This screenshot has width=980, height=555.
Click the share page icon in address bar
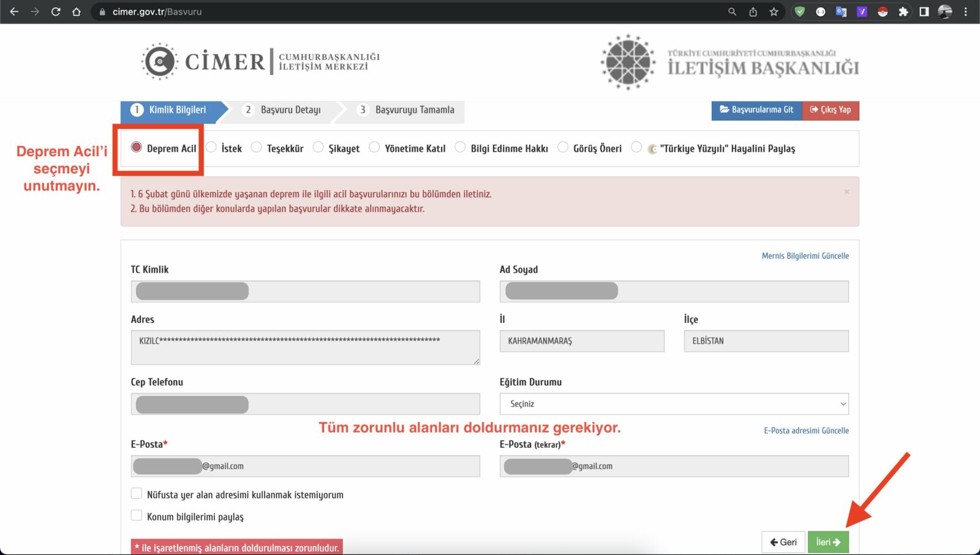point(753,12)
